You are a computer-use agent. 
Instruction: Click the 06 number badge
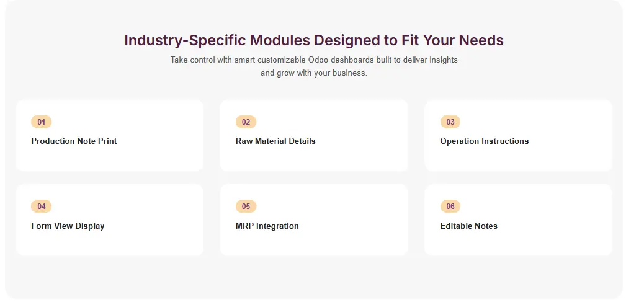[x=450, y=207]
